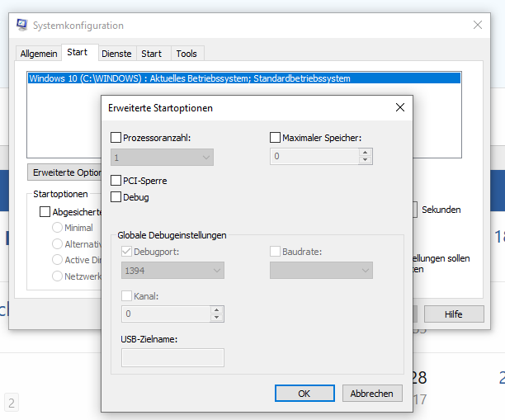Check Abgesicherter Start in Systemkonfiguration
505x420 pixels.
click(45, 212)
